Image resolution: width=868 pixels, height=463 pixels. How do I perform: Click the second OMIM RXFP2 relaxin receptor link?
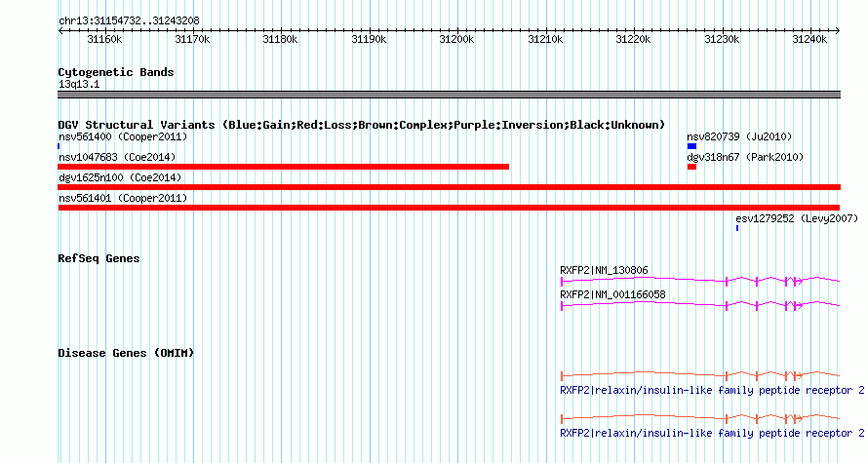click(712, 433)
